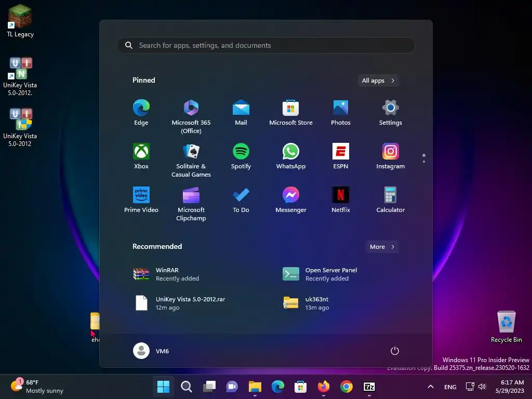Open taskbar Search
The height and width of the screenshot is (399, 532).
pyautogui.click(x=187, y=387)
